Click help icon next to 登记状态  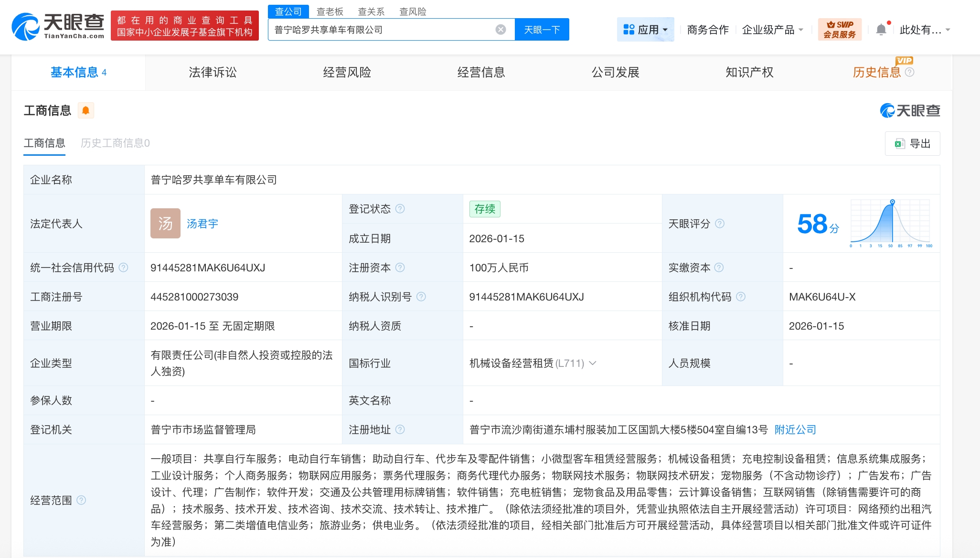pyautogui.click(x=400, y=209)
